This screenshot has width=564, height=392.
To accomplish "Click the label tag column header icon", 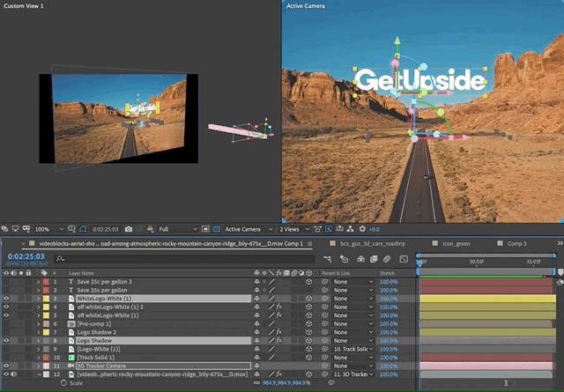I will [x=44, y=273].
